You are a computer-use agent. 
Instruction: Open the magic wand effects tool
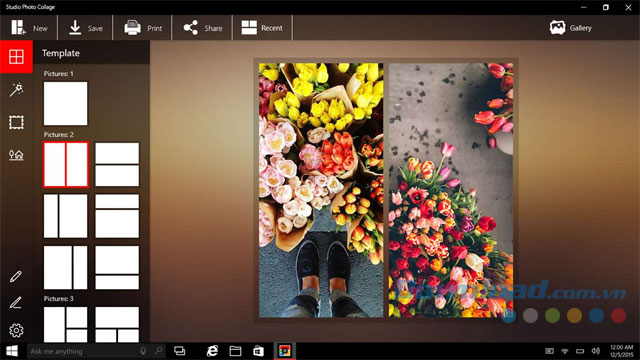coord(16,89)
